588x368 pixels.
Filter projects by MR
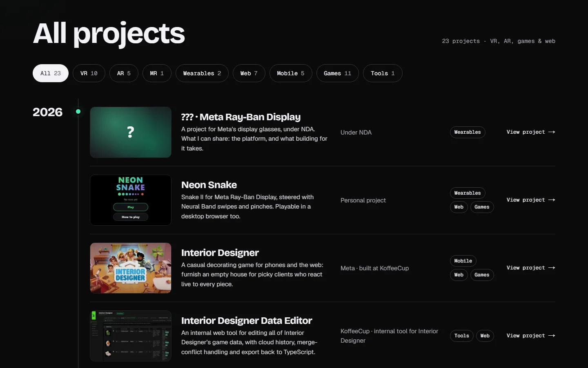coord(157,73)
